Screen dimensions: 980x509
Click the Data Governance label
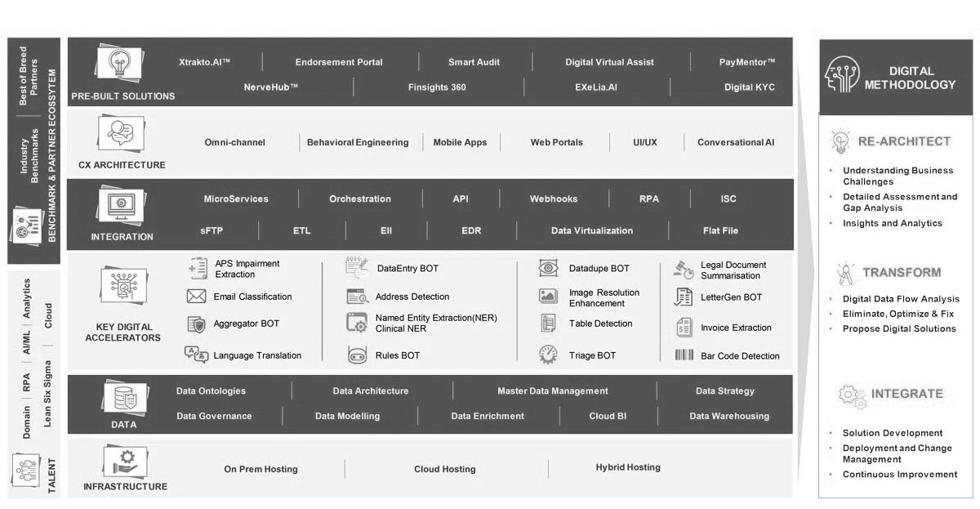[x=214, y=416]
